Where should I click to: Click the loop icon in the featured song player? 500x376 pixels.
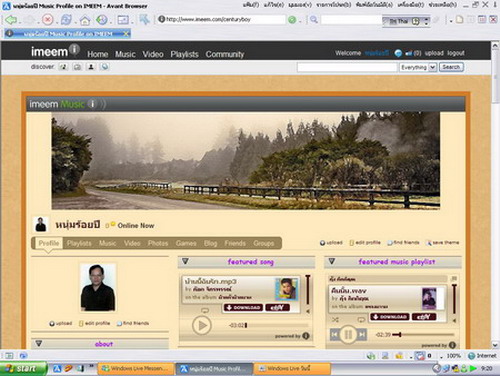(x=205, y=310)
